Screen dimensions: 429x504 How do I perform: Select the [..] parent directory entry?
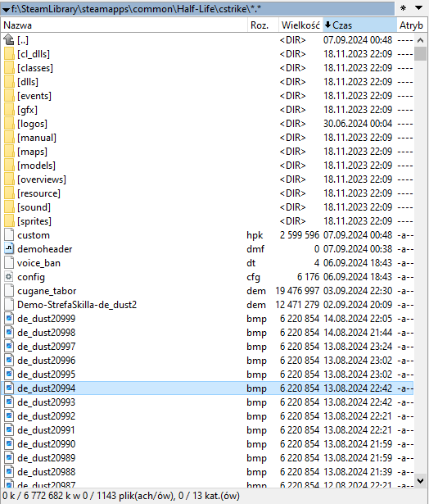pyautogui.click(x=23, y=40)
